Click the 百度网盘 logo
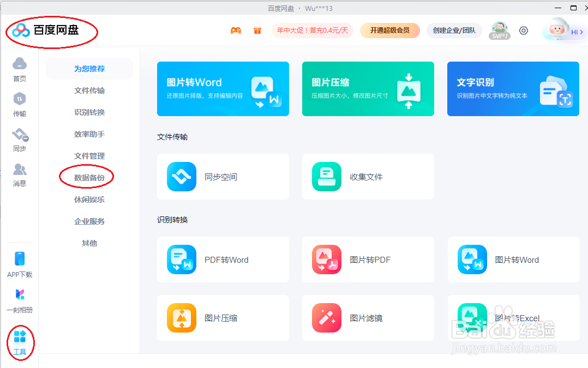 45,31
